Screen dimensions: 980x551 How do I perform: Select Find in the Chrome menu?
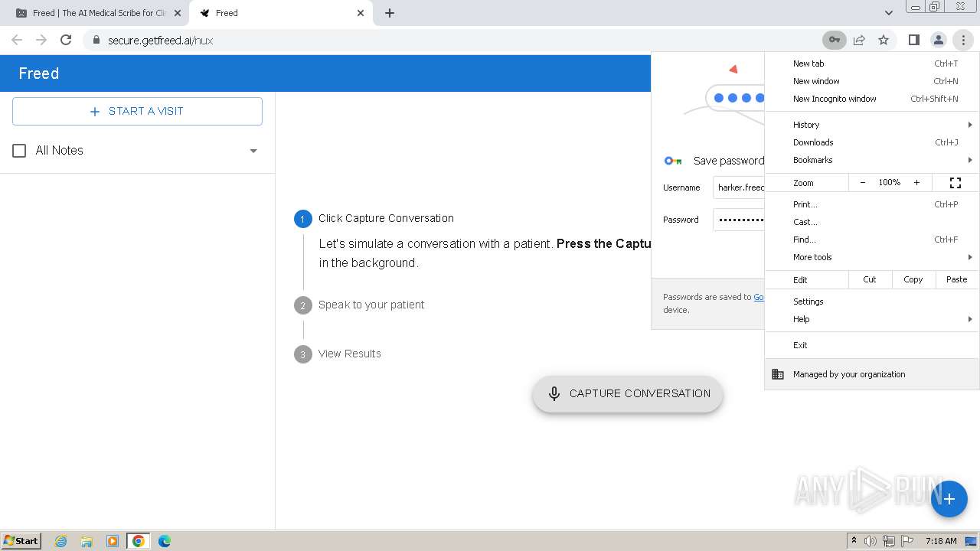(872, 240)
